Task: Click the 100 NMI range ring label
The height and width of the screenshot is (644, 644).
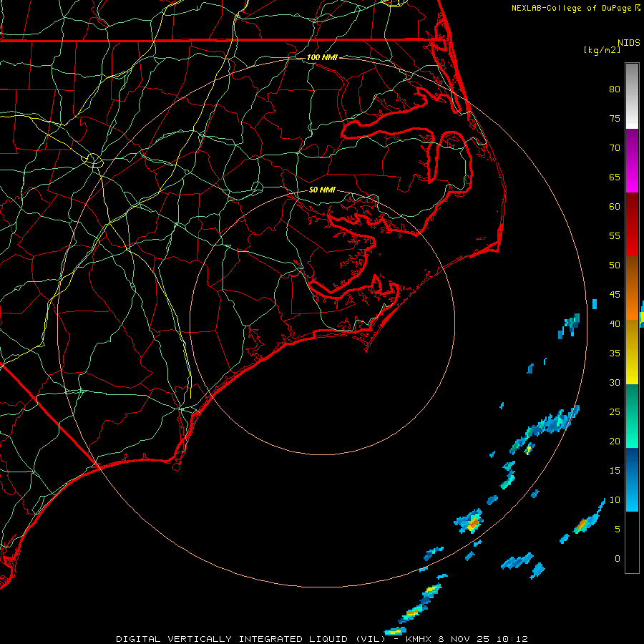Action: (322, 57)
